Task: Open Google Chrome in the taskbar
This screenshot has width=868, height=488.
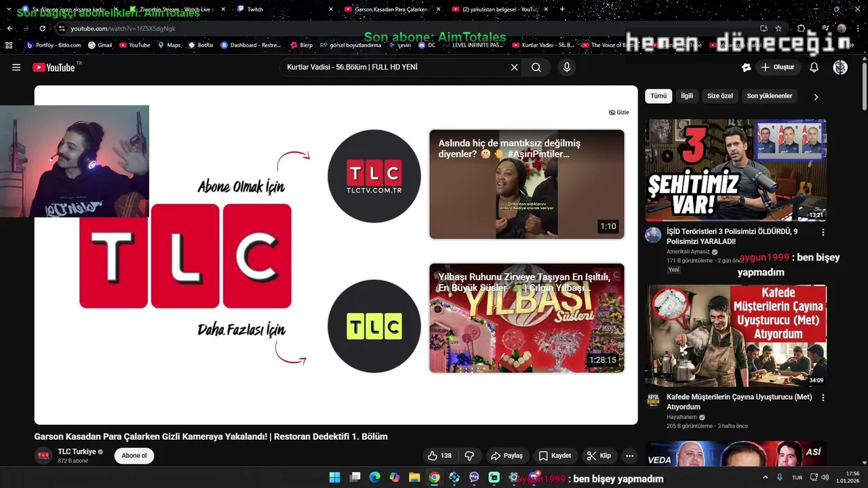Action: pyautogui.click(x=434, y=477)
